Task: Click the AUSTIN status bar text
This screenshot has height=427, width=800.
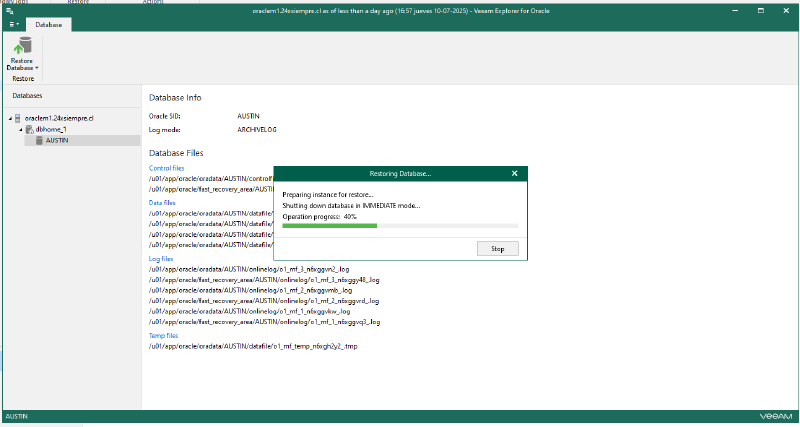Action: tap(16, 416)
